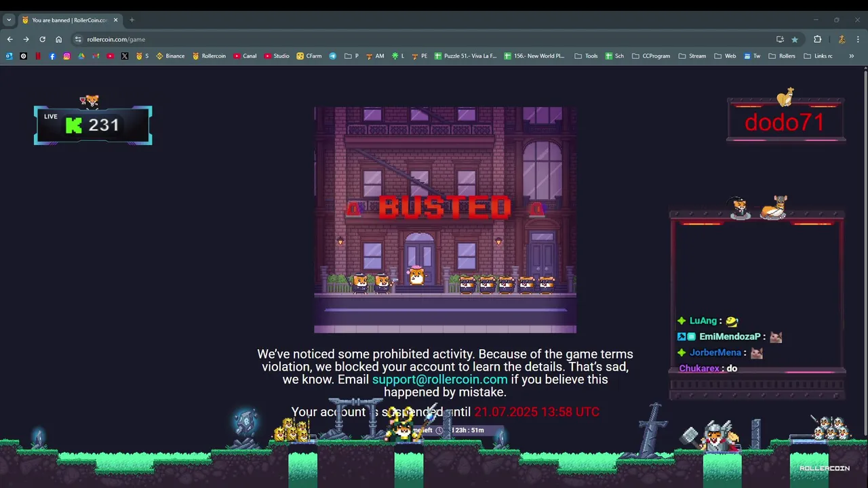The height and width of the screenshot is (488, 868).
Task: Open the install app icon in address bar
Action: coord(780,39)
